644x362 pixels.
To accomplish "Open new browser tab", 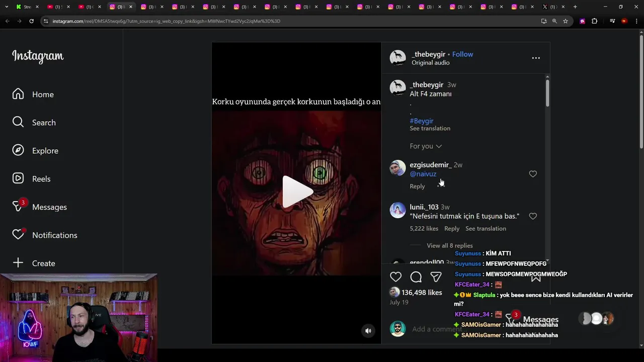I will (575, 7).
